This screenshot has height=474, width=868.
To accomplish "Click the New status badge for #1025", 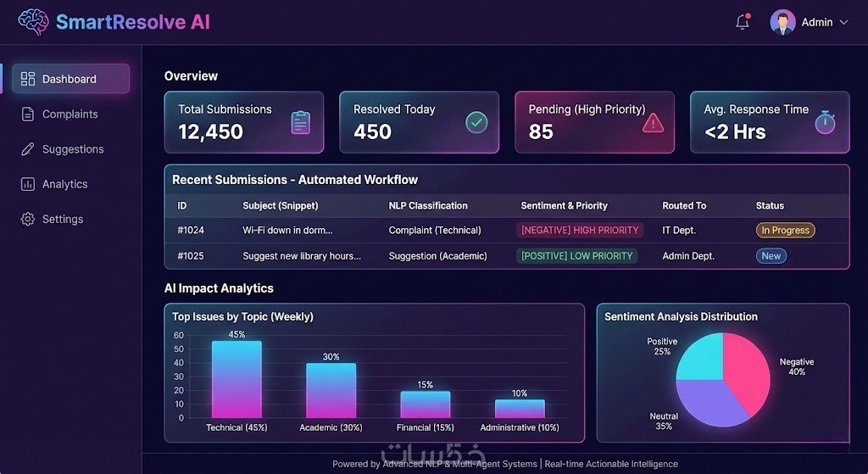I will point(771,256).
